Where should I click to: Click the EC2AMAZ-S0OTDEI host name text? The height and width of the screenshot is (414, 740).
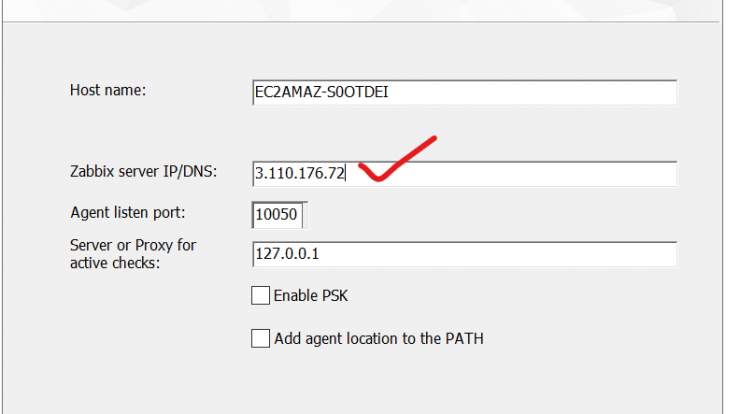click(x=321, y=92)
